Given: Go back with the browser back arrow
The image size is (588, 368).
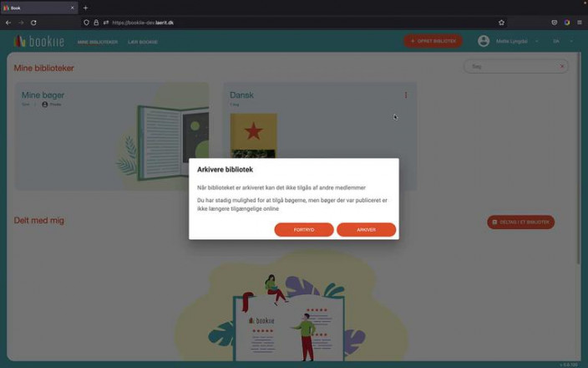Looking at the screenshot, I should 8,23.
